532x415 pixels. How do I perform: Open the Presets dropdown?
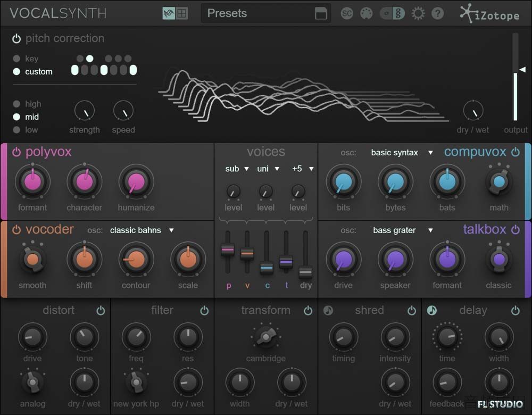[x=265, y=14]
